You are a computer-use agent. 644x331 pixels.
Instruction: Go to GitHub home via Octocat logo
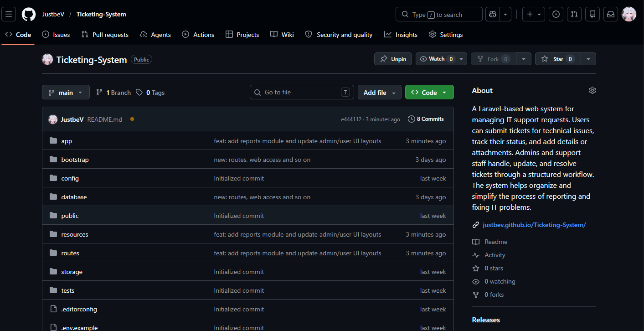pyautogui.click(x=29, y=14)
